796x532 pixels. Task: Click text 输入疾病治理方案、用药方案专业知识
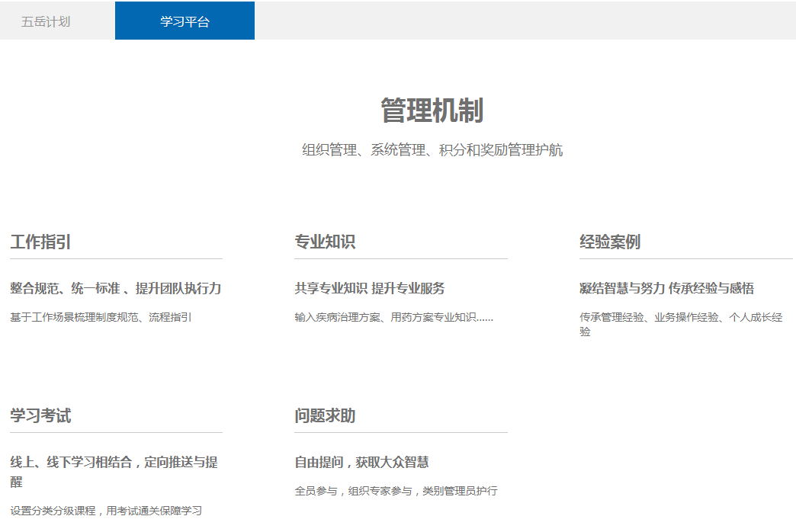(385, 317)
